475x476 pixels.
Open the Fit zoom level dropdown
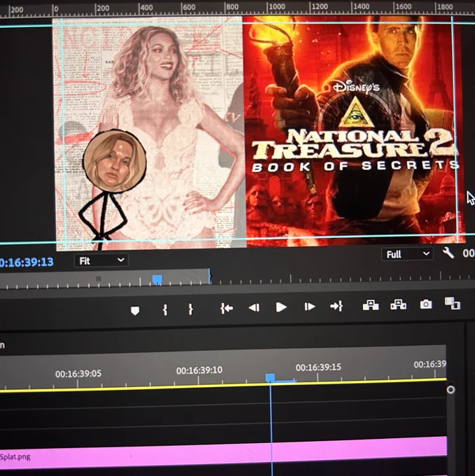[x=102, y=260]
